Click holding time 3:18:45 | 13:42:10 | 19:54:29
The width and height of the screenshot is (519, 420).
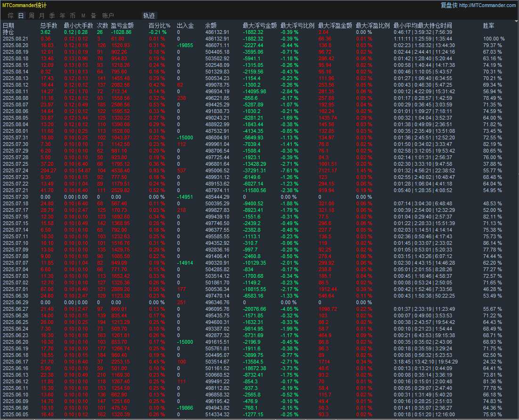pyautogui.click(x=426, y=362)
